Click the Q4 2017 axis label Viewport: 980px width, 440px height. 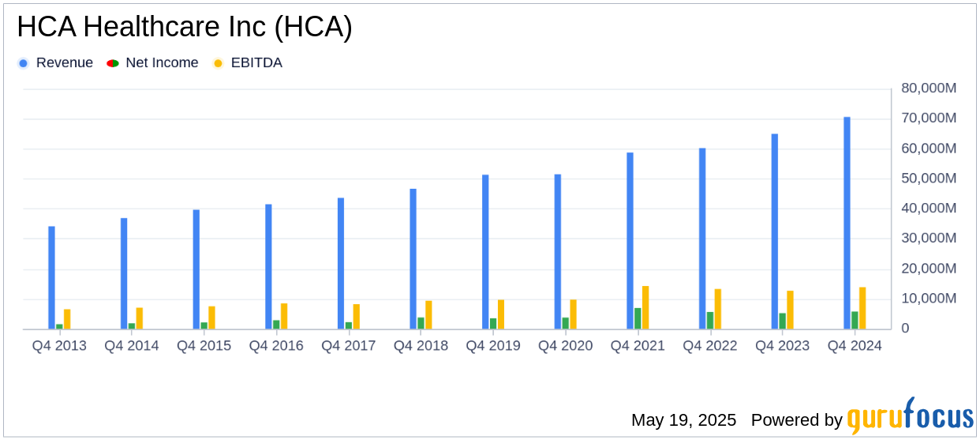pyautogui.click(x=349, y=346)
